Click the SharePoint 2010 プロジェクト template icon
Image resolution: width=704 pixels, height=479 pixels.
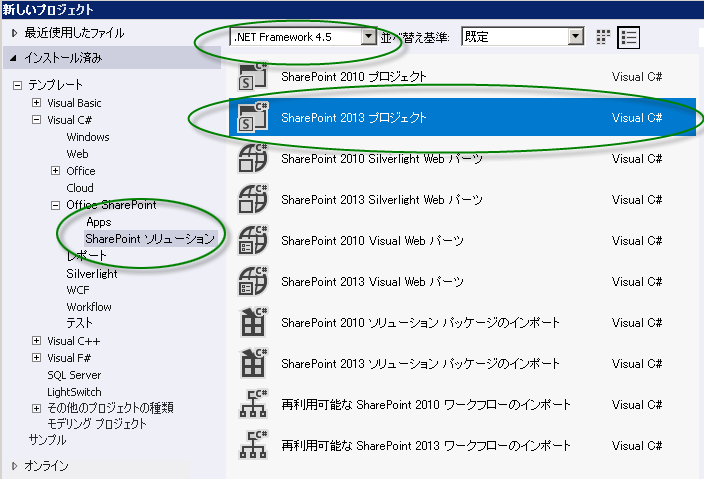click(253, 76)
